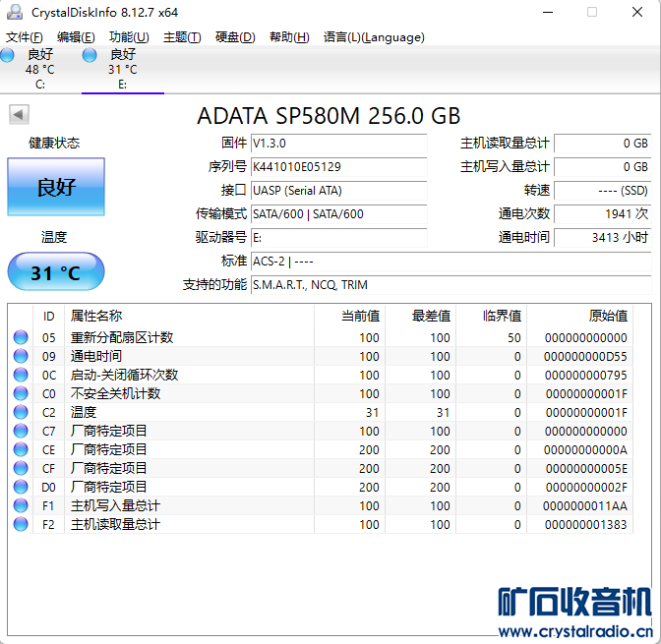Screen dimensions: 661x644
Task: Open the 主题(T) menu
Action: (x=182, y=37)
